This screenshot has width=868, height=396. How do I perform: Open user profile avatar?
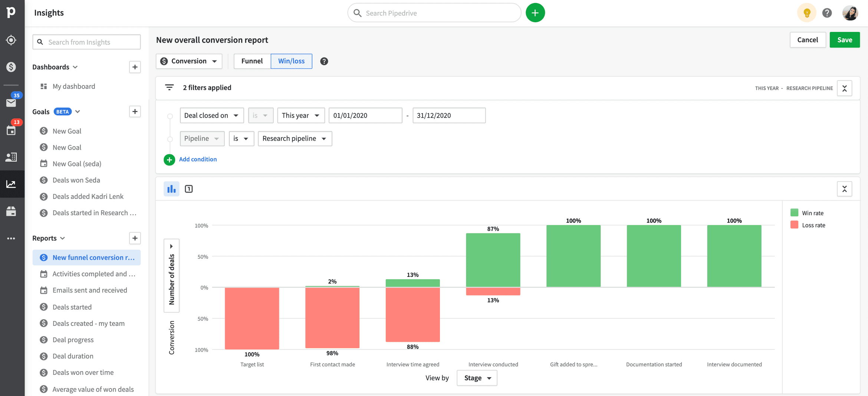[x=850, y=13]
